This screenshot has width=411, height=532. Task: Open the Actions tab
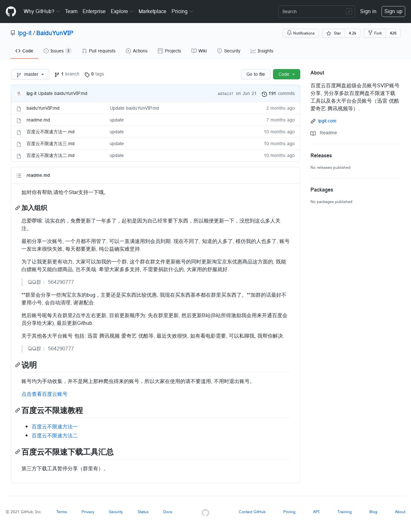click(x=137, y=51)
